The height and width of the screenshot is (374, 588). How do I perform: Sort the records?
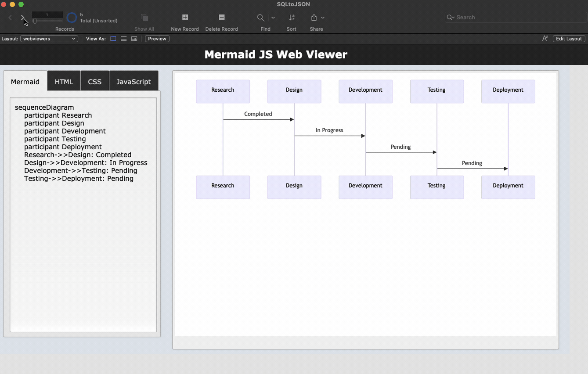tap(291, 20)
